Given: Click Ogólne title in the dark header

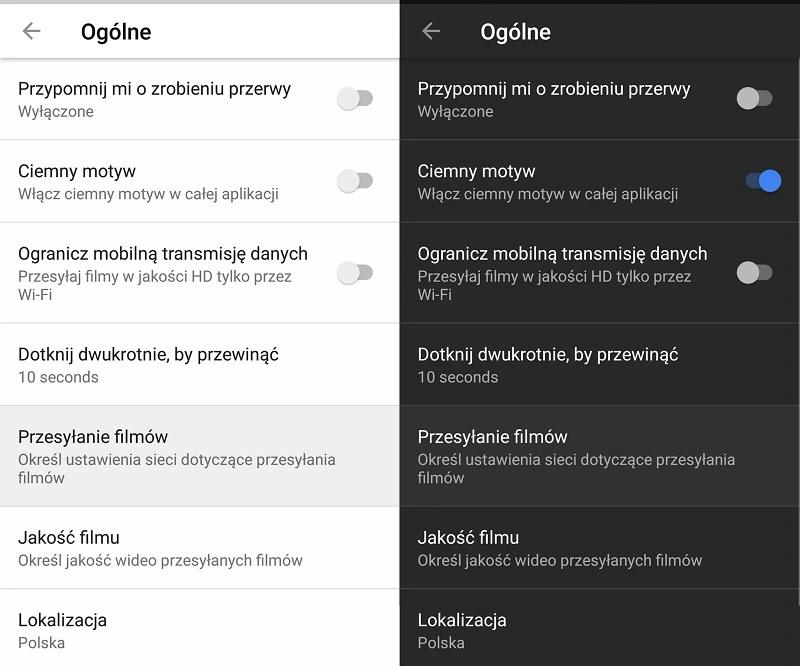Looking at the screenshot, I should click(x=515, y=32).
